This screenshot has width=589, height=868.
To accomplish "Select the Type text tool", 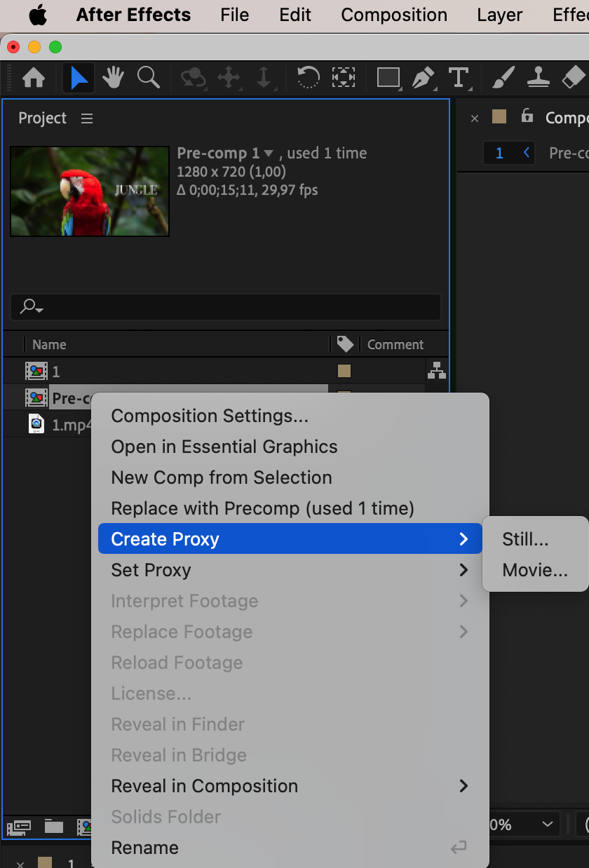I will click(x=458, y=77).
